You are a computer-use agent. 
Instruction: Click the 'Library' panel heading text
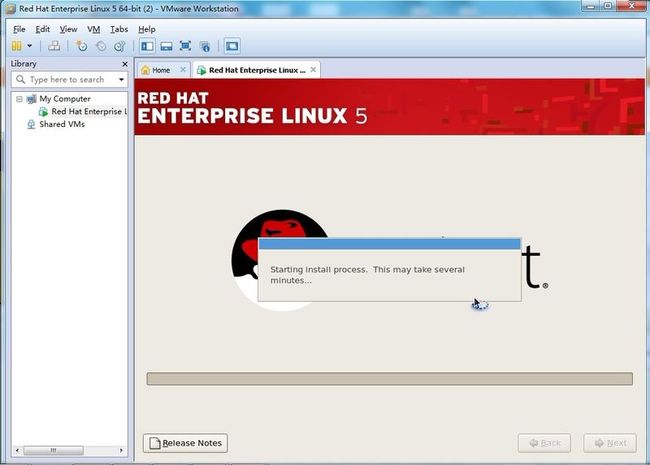[x=24, y=64]
